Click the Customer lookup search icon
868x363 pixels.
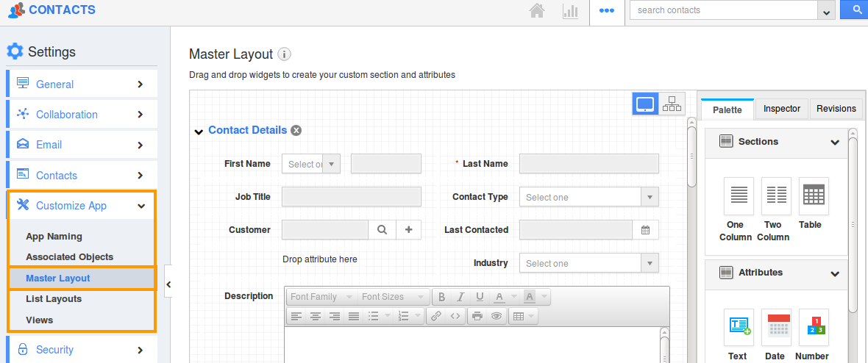click(x=382, y=230)
